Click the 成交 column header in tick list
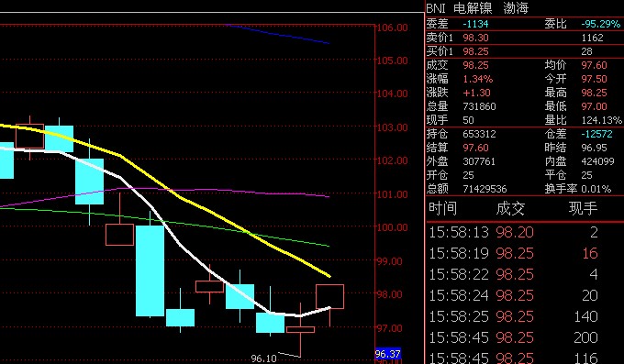The width and height of the screenshot is (624, 364). [x=510, y=208]
